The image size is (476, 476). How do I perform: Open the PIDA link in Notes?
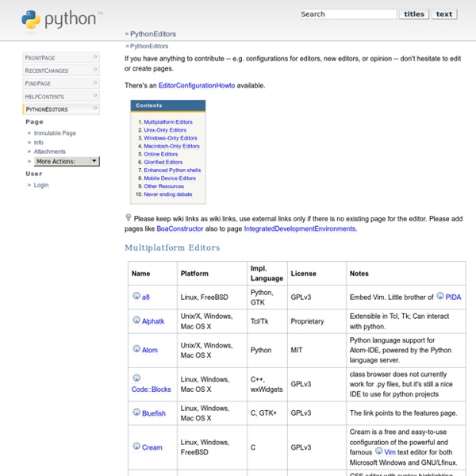pos(453,297)
